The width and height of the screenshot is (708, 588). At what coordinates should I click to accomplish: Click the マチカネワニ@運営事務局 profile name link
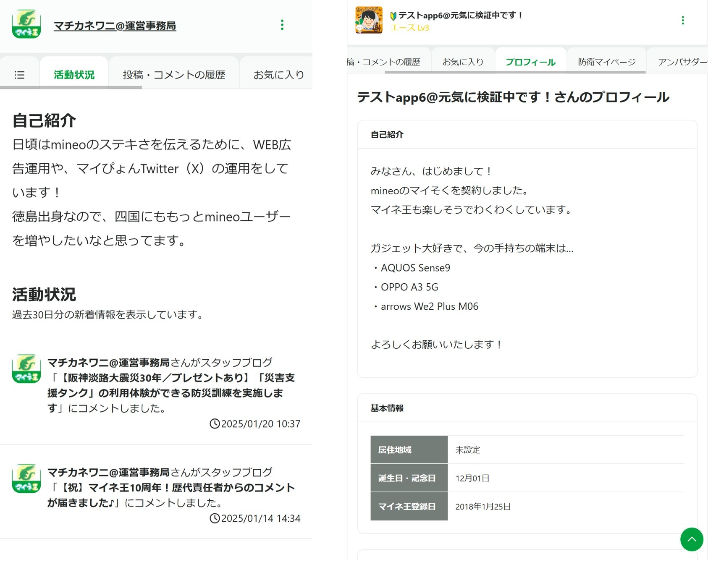(115, 26)
